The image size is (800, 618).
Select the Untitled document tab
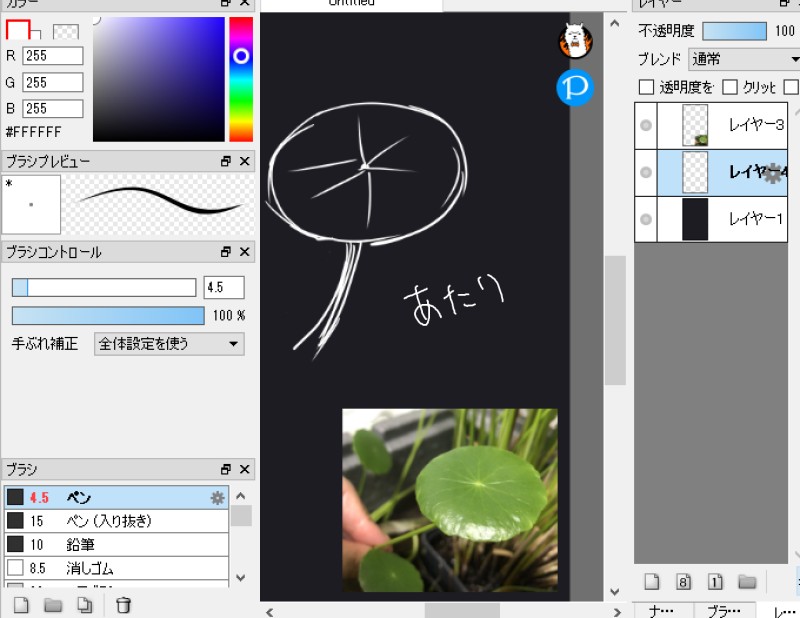(x=352, y=4)
